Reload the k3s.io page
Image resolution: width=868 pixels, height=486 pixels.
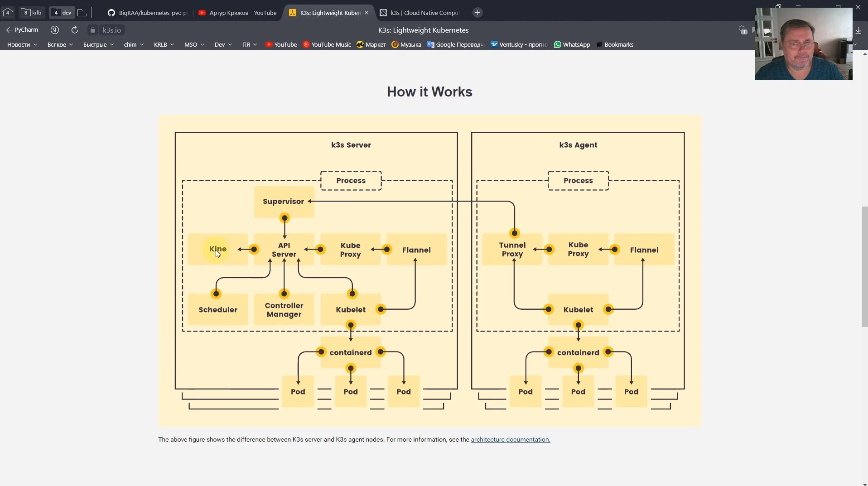click(x=75, y=30)
